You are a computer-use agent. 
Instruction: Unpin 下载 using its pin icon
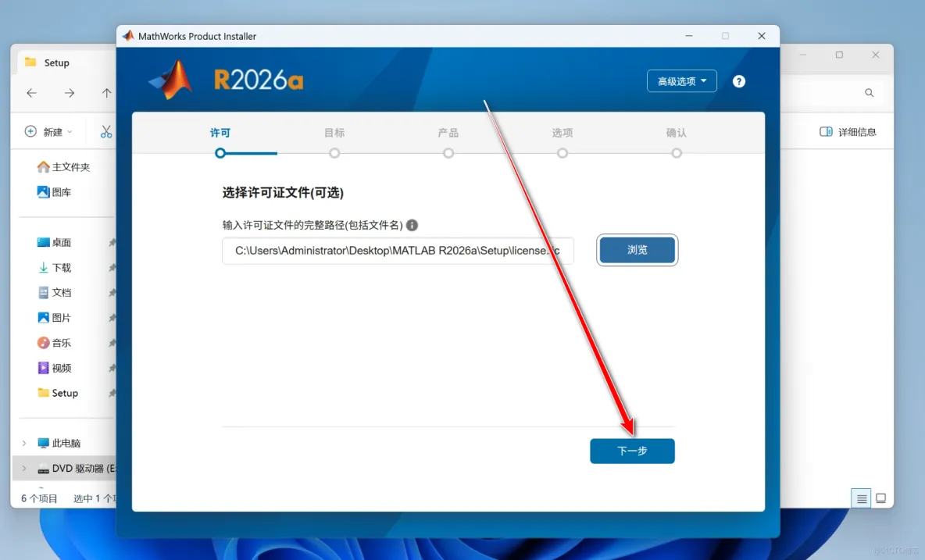click(x=112, y=268)
